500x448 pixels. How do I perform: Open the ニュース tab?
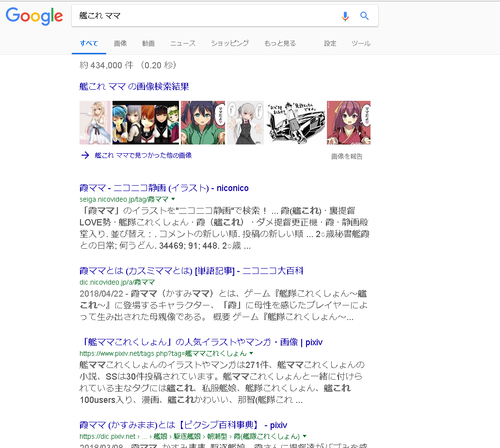183,43
